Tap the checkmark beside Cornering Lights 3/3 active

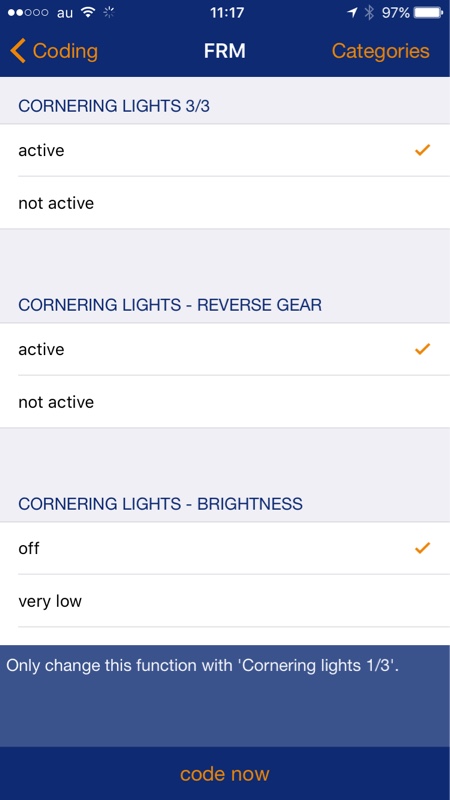[x=422, y=150]
